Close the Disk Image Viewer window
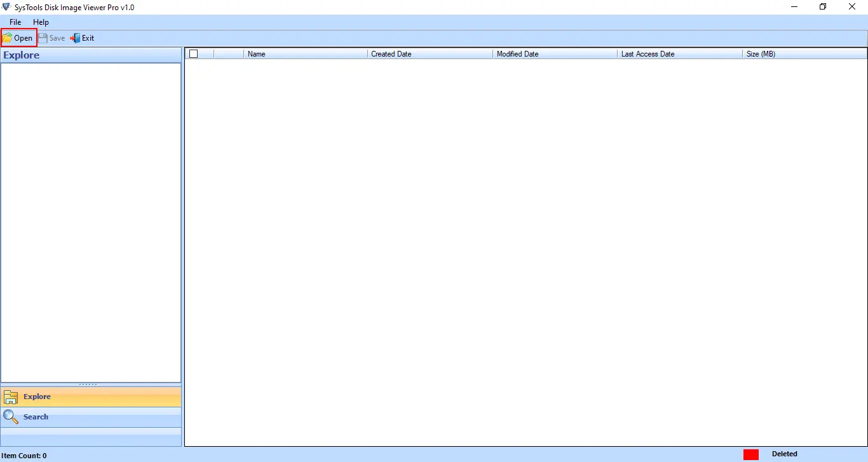The width and height of the screenshot is (868, 462). (x=852, y=7)
